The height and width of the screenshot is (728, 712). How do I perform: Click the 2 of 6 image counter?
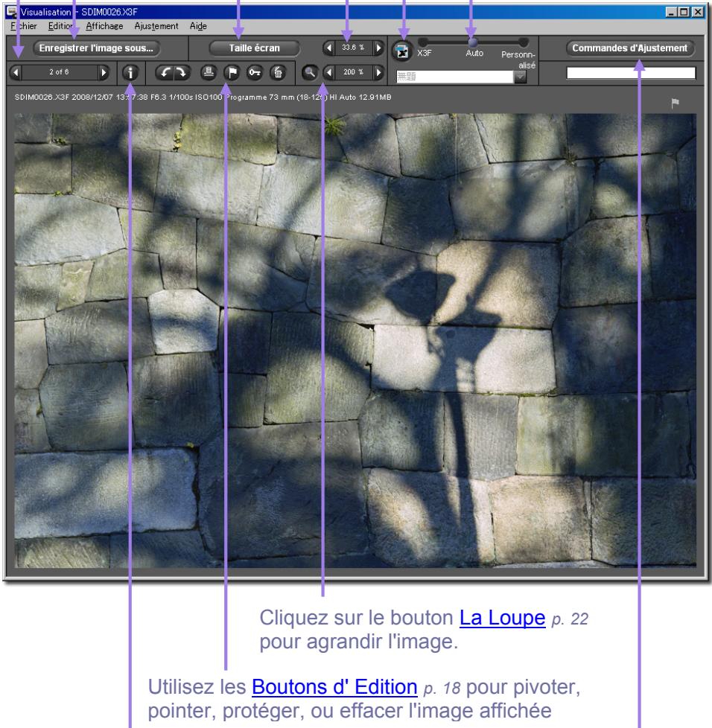60,72
